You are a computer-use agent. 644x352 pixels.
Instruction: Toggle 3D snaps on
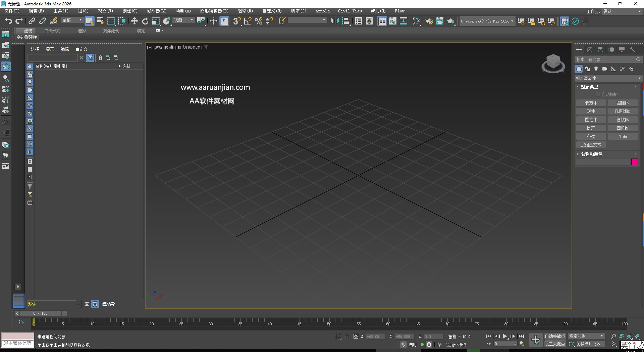click(x=237, y=21)
